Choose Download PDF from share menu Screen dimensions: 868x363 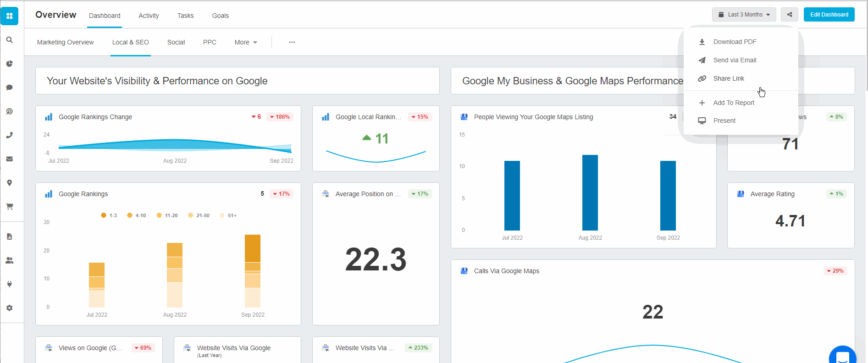click(x=735, y=42)
